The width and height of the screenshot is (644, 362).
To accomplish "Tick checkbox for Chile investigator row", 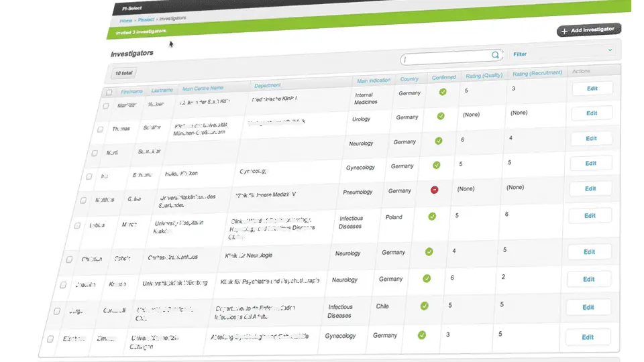I will point(56,311).
